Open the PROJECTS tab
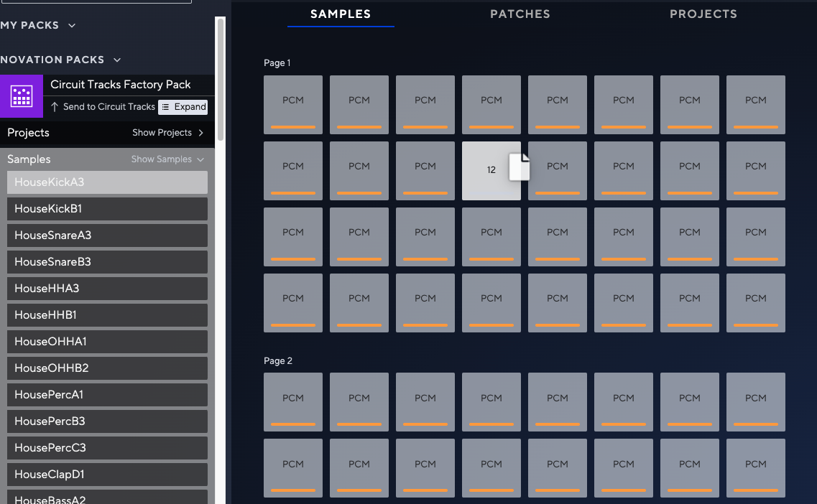 [x=703, y=14]
